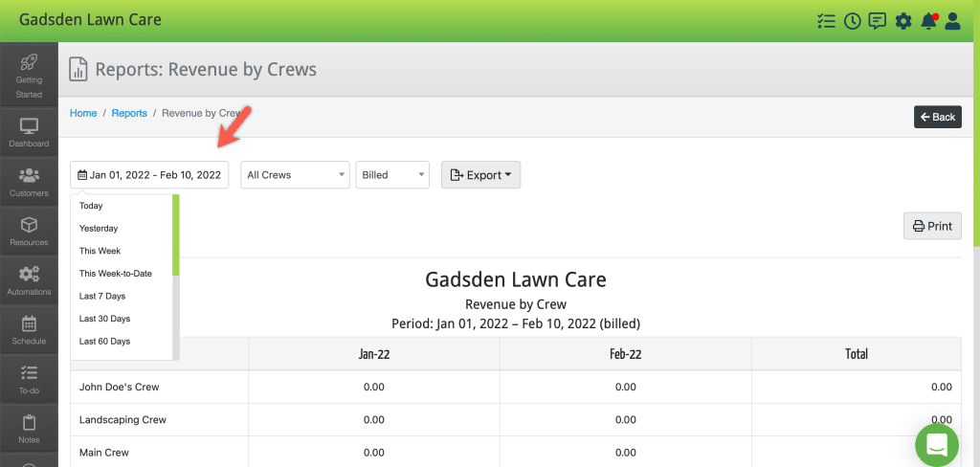Click the report document icon beside the title
Viewport: 980px width, 467px height.
point(78,70)
